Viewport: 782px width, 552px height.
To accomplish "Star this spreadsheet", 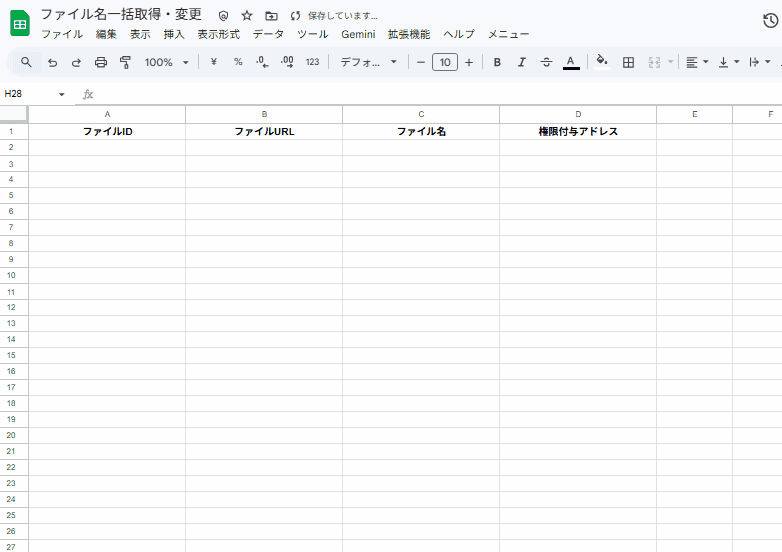I will tap(247, 15).
